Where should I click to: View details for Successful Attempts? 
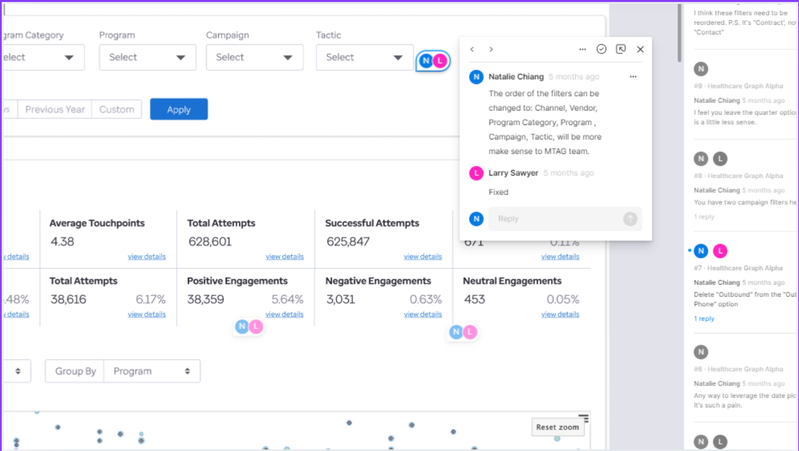point(423,256)
